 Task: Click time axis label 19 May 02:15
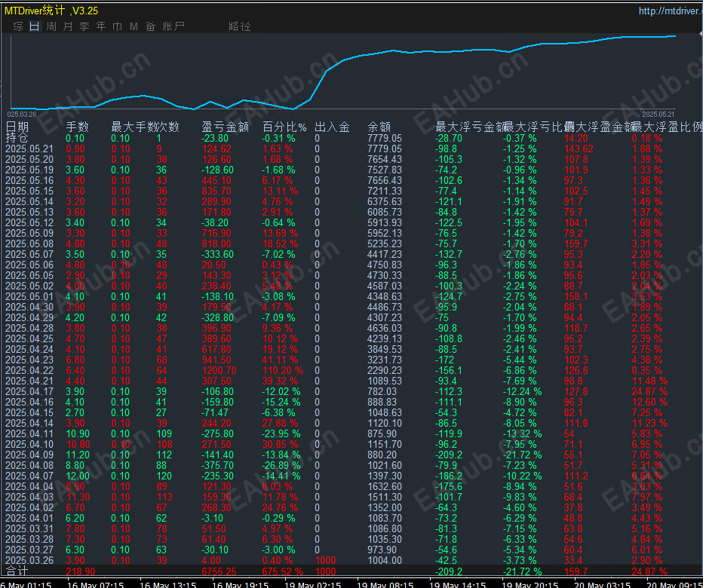312,584
